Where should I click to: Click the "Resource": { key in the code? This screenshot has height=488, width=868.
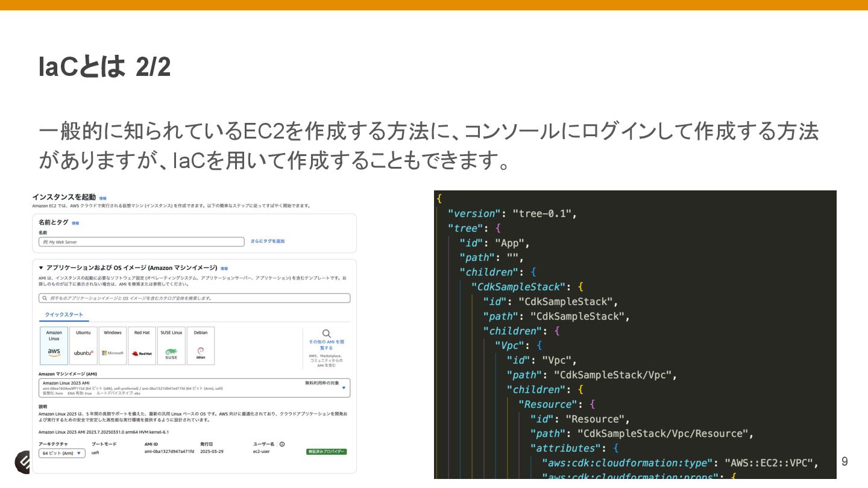click(x=556, y=404)
